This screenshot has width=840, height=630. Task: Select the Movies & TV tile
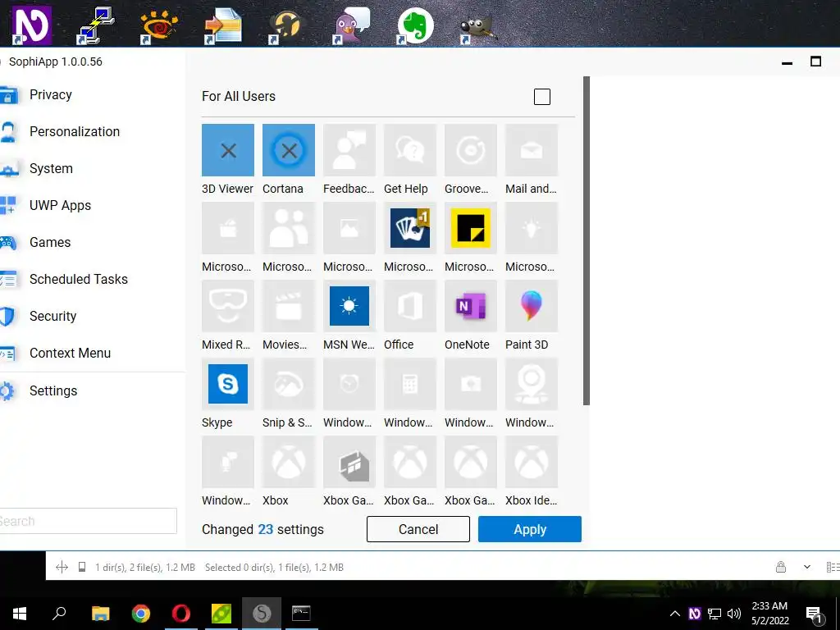[x=288, y=306]
